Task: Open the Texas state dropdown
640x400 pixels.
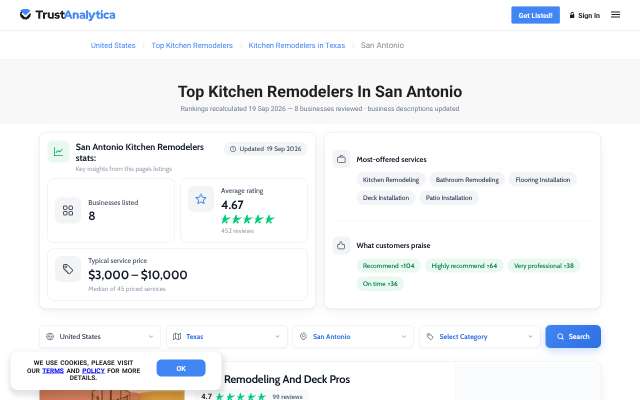Action: coord(227,336)
